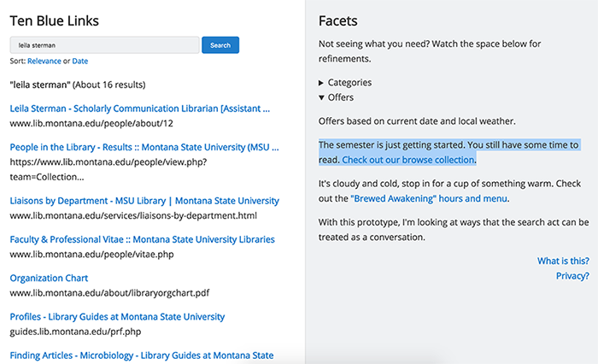The height and width of the screenshot is (364, 598).
Task: Click the 'Facets' panel heading
Action: point(337,21)
